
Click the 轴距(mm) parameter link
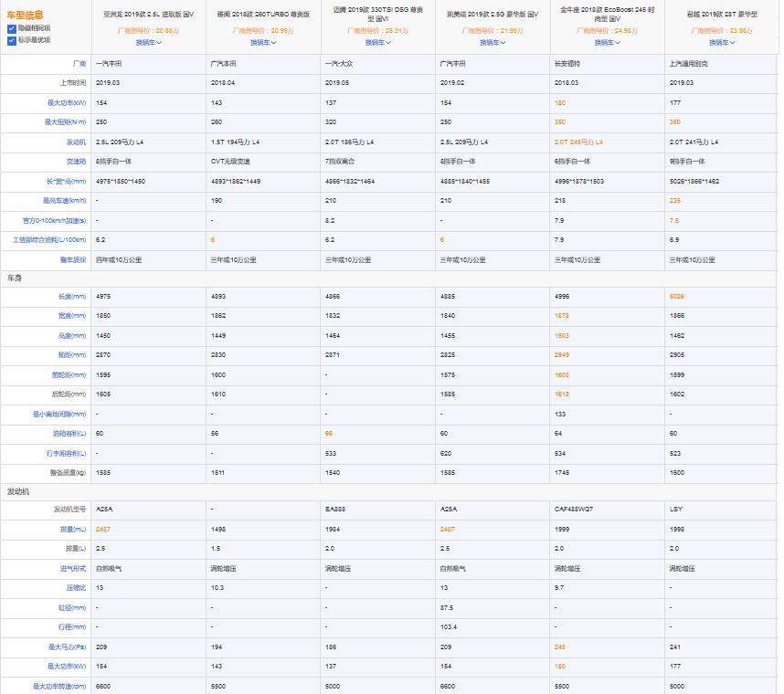(72, 355)
